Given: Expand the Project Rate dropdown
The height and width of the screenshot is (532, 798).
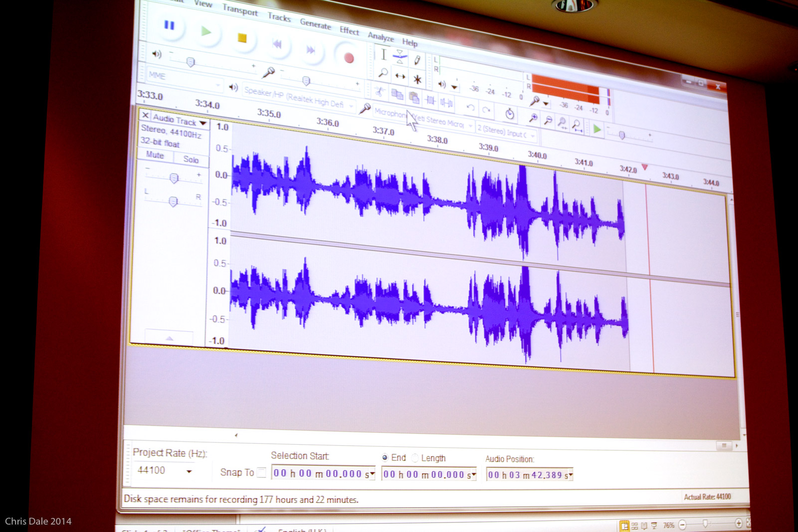Looking at the screenshot, I should point(189,471).
